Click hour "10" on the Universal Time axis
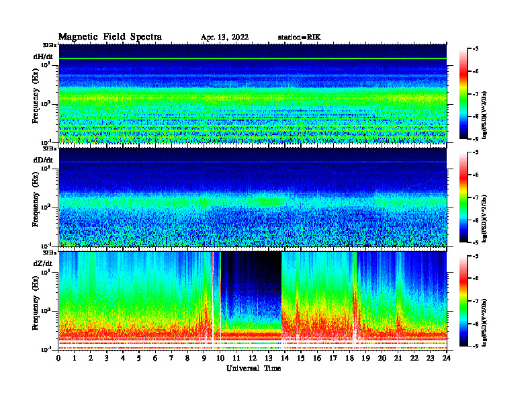This screenshot has width=532, height=411. [x=220, y=359]
